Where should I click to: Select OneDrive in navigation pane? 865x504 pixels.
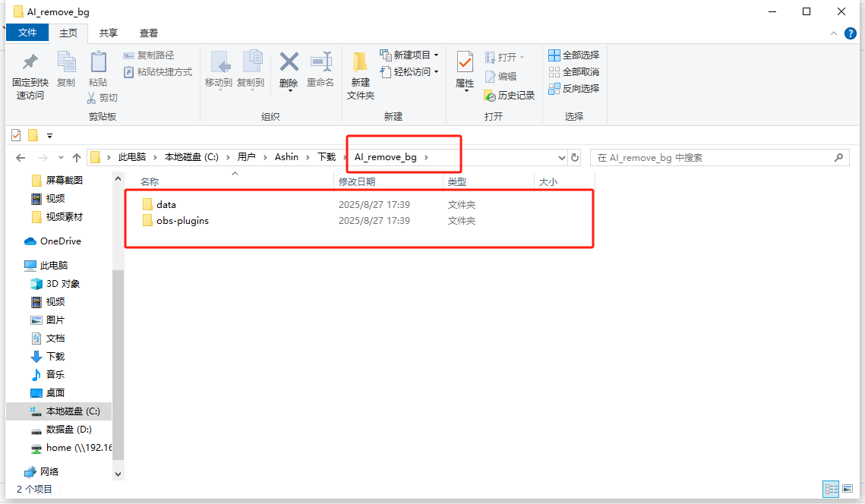click(60, 241)
